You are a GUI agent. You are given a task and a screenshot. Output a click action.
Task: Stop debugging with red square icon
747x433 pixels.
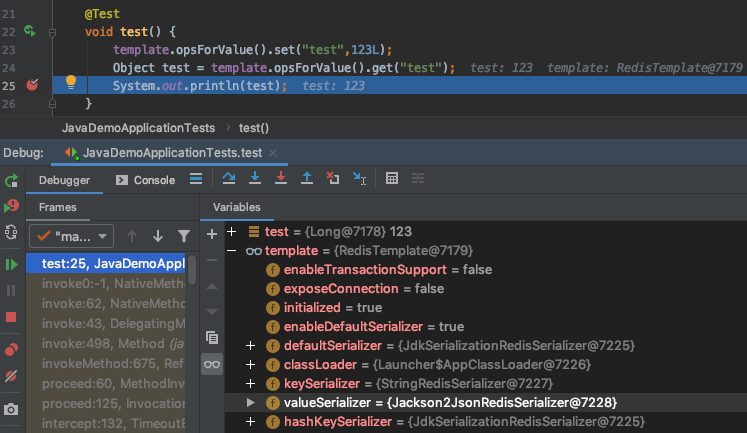(x=12, y=317)
